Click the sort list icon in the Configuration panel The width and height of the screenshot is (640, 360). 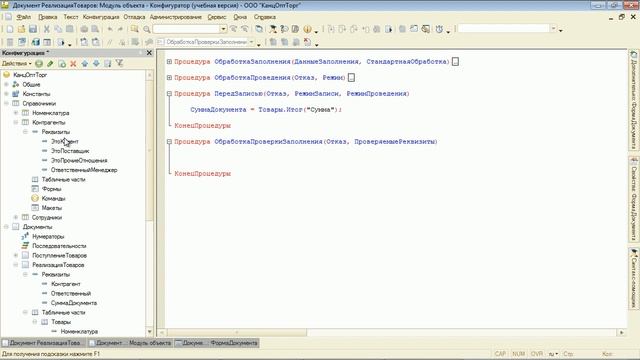107,63
